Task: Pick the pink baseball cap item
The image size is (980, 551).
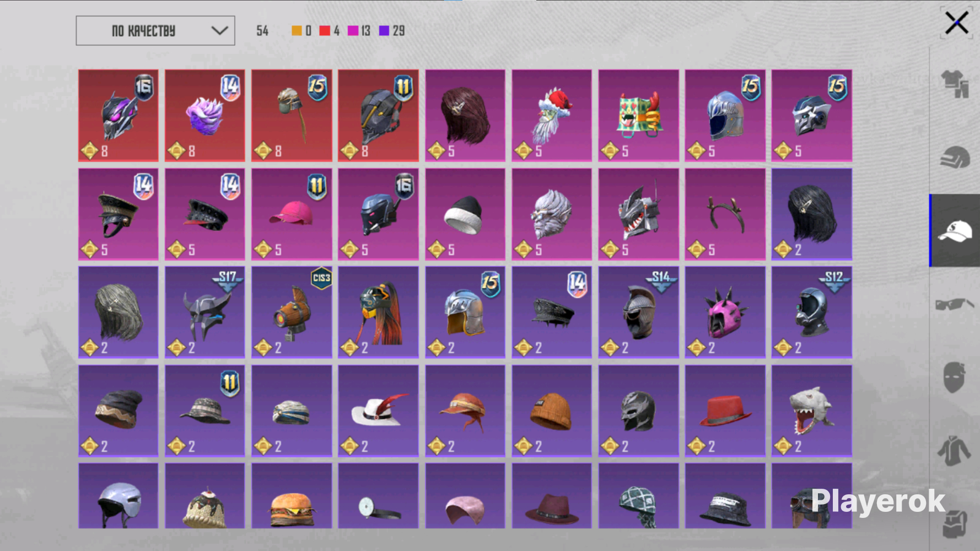Action: [292, 214]
